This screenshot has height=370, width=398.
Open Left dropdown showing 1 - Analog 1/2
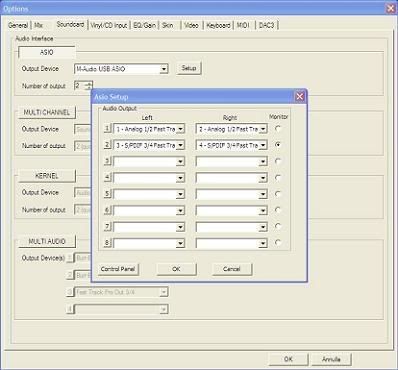(x=149, y=129)
